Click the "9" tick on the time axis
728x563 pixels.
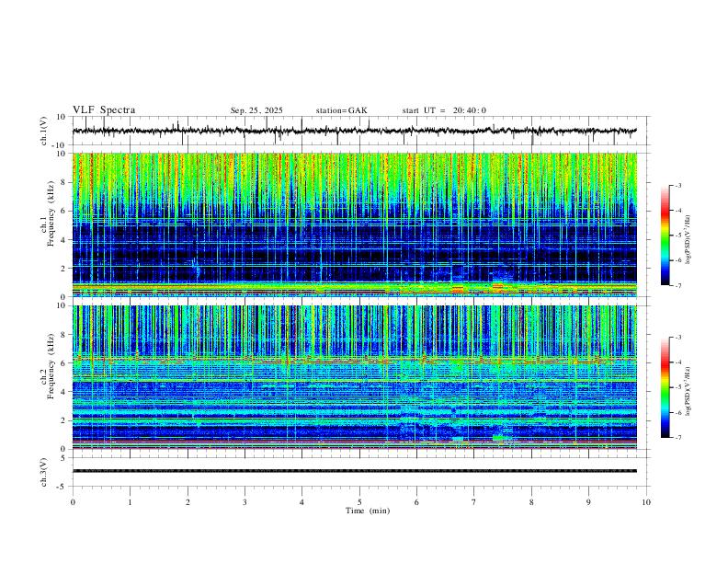click(x=588, y=502)
